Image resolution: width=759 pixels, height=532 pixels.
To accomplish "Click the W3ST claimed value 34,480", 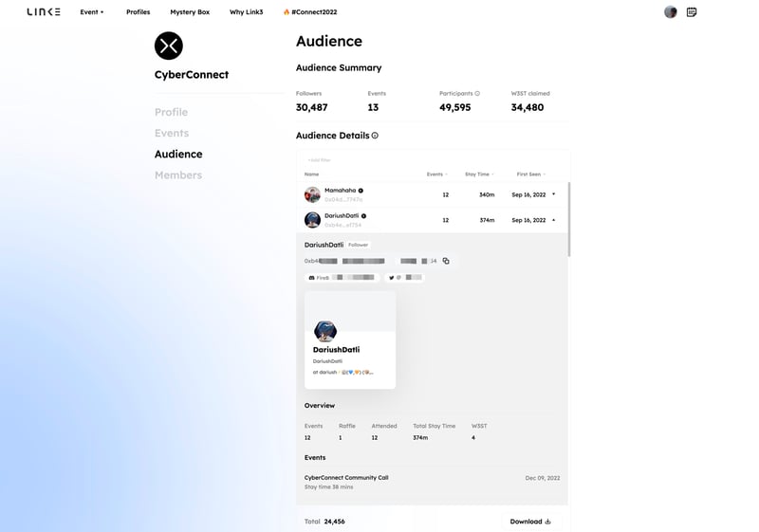I will click(x=528, y=107).
